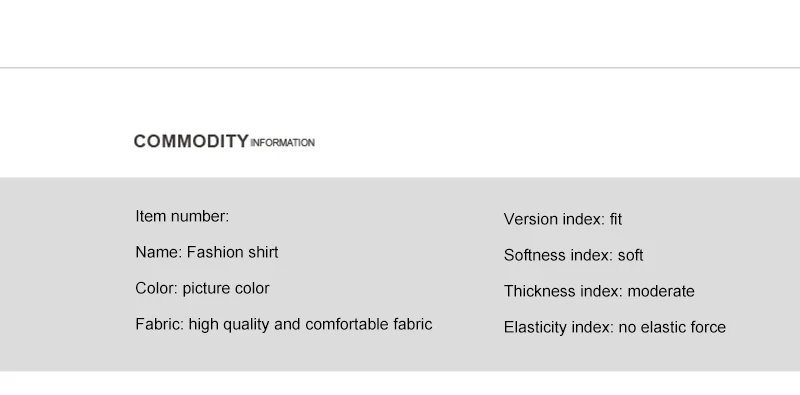The width and height of the screenshot is (800, 395).
Task: Click the 'Softness index:' label
Action: coord(558,255)
